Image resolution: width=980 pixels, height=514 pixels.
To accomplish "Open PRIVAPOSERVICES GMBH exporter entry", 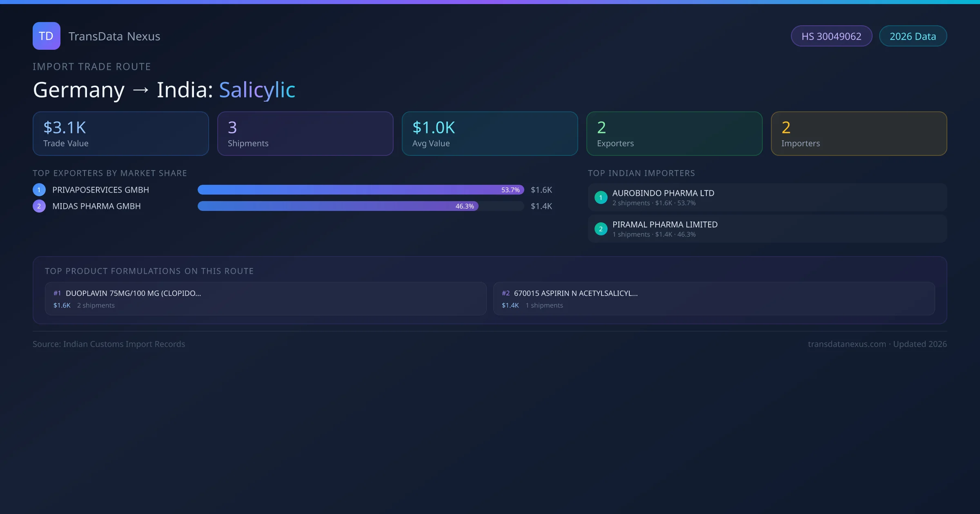I will coord(100,190).
